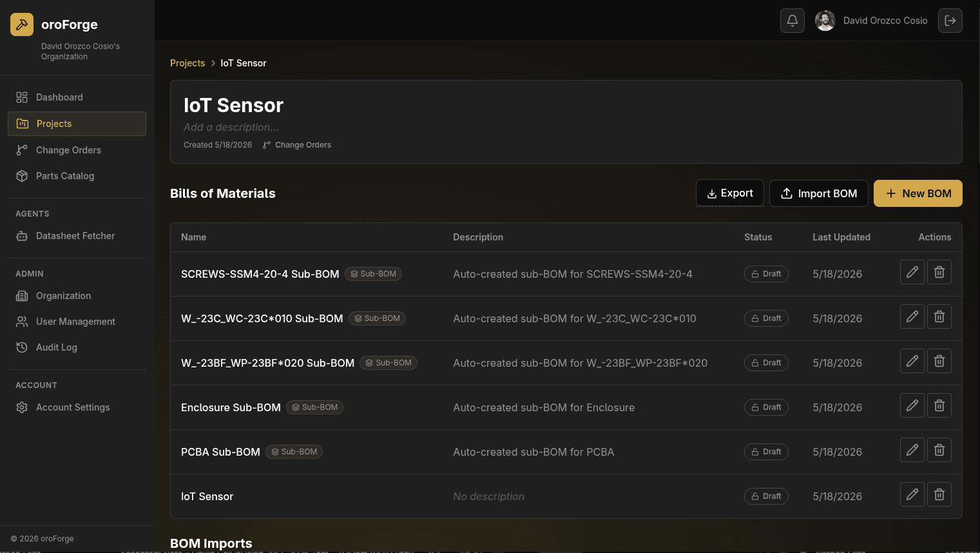Click the Export button
The height and width of the screenshot is (553, 980).
click(x=730, y=193)
